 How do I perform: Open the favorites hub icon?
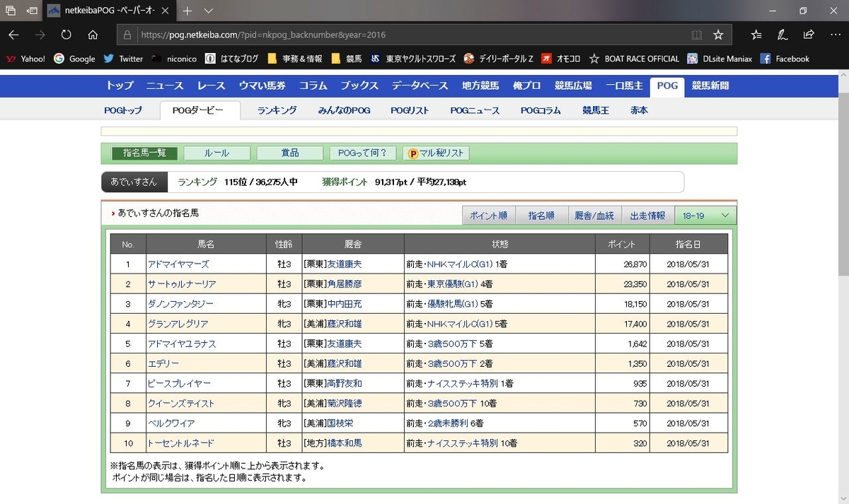[x=756, y=35]
